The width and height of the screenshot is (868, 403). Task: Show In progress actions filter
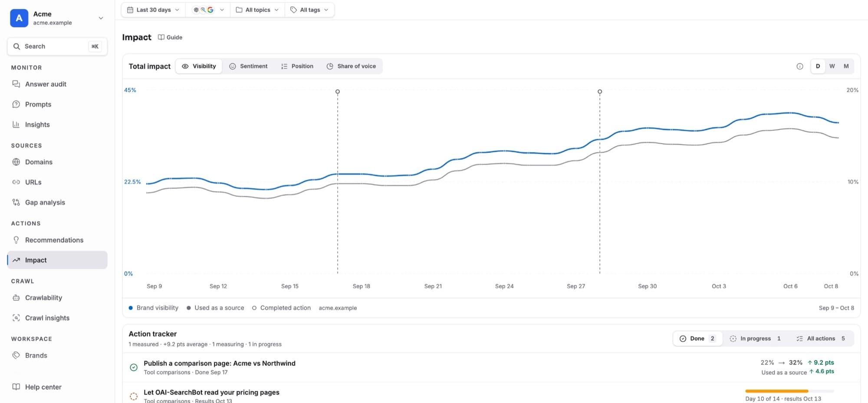(x=756, y=339)
